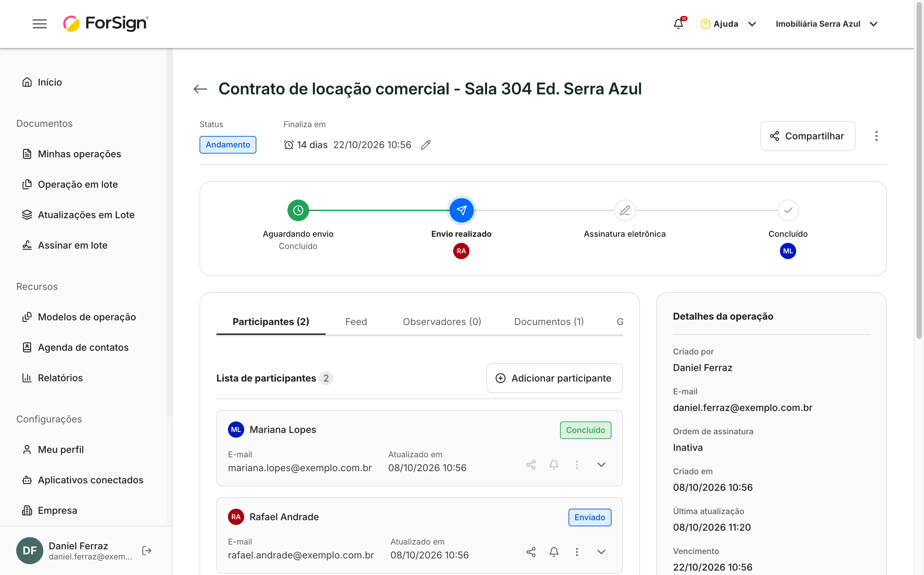Open three-dot menu for Rafael Andrade
The height and width of the screenshot is (575, 924).
(577, 552)
